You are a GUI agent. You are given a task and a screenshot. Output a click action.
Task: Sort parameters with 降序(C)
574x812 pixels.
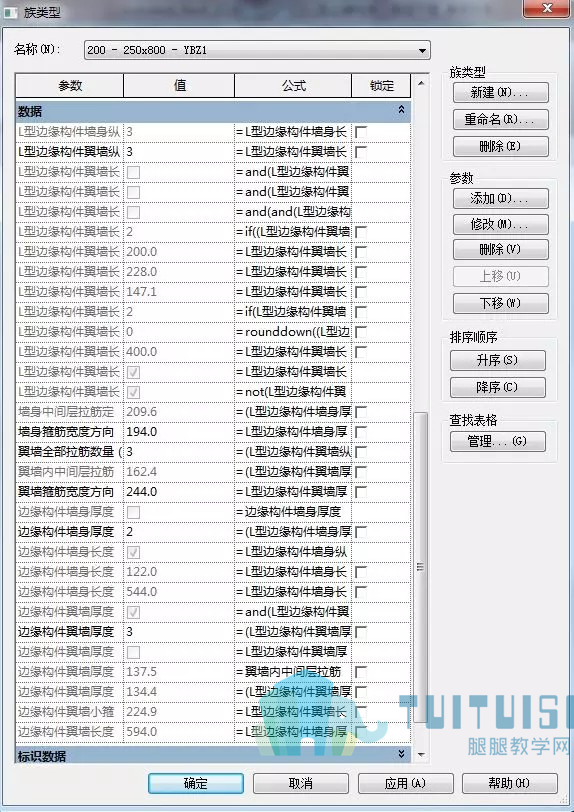(x=497, y=387)
